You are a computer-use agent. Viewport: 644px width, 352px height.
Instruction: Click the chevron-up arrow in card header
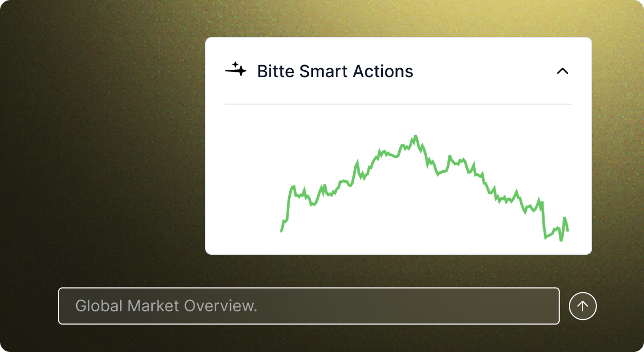coord(562,71)
